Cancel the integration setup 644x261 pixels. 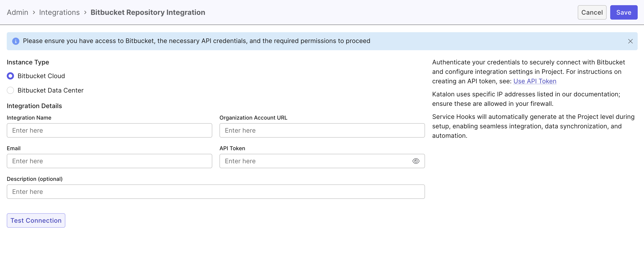[x=592, y=12]
